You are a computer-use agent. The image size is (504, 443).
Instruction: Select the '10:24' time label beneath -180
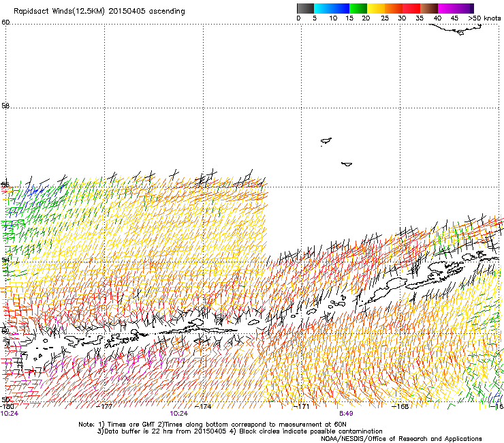(x=10, y=414)
